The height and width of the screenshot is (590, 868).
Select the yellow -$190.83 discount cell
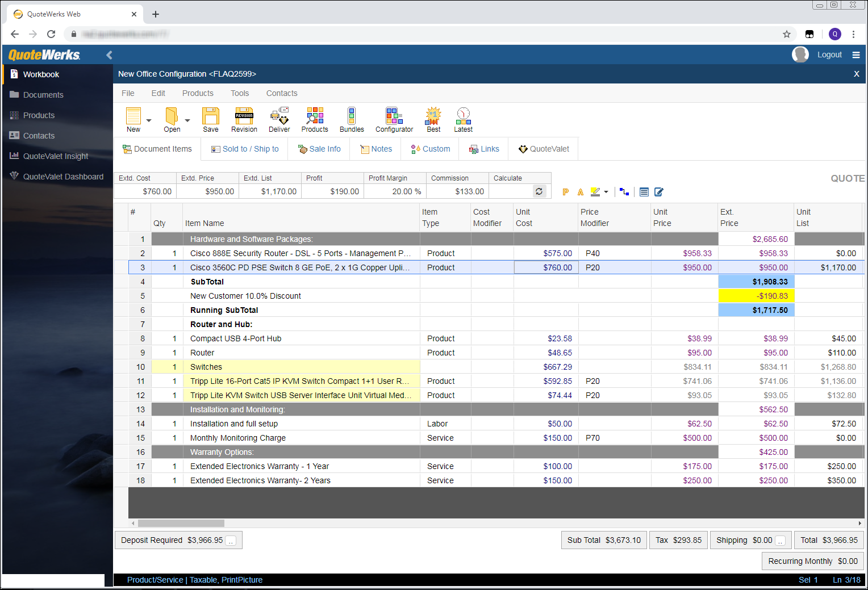756,296
